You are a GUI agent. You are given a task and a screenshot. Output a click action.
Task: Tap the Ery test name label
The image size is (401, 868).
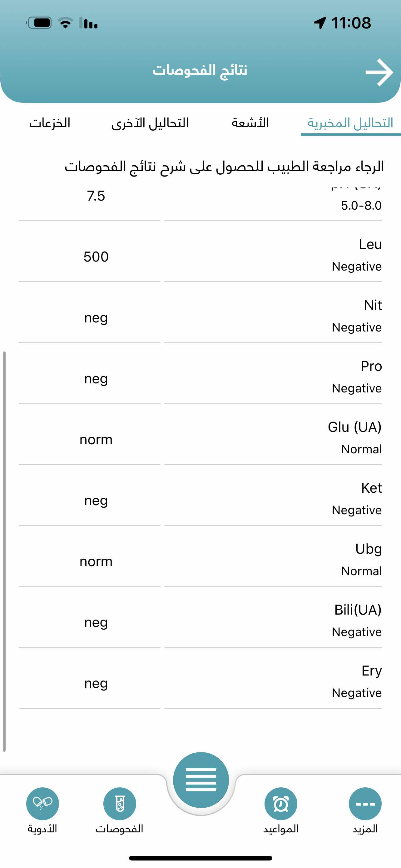pyautogui.click(x=371, y=671)
